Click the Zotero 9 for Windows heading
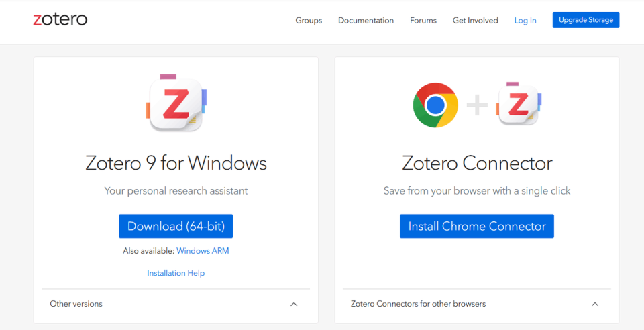The width and height of the screenshot is (644, 330). (x=176, y=163)
